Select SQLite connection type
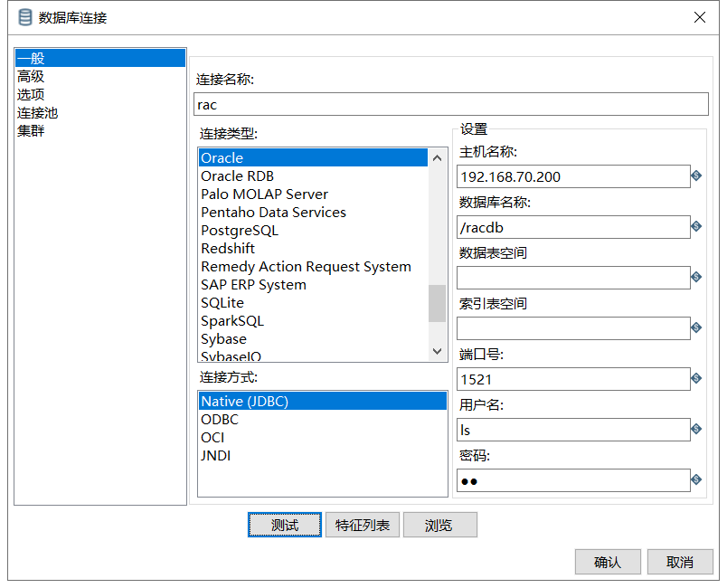Screen dimensions: 727x588 (314, 303)
